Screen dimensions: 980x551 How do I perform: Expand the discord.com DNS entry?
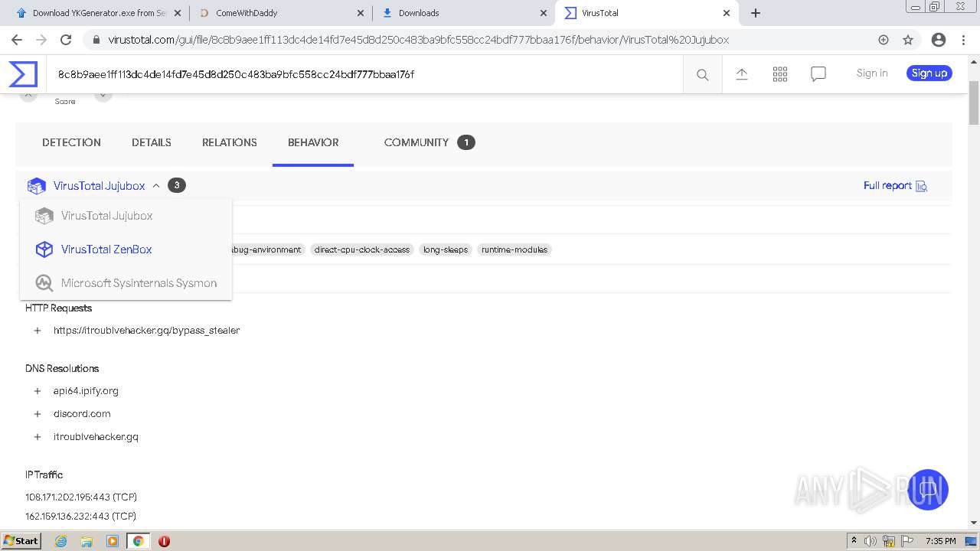click(37, 414)
